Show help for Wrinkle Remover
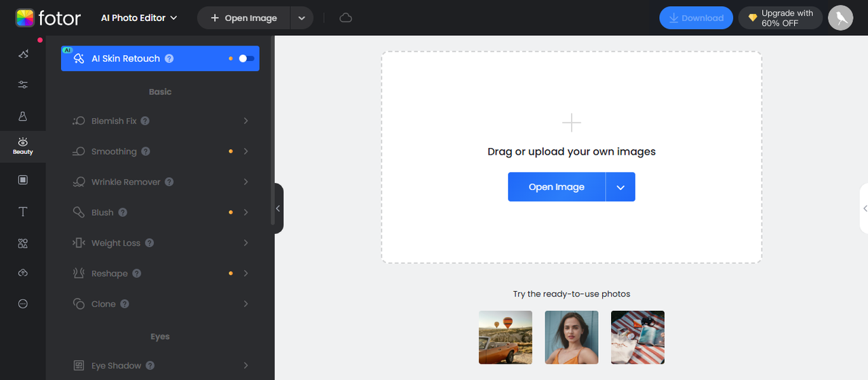The width and height of the screenshot is (868, 380). tap(170, 182)
